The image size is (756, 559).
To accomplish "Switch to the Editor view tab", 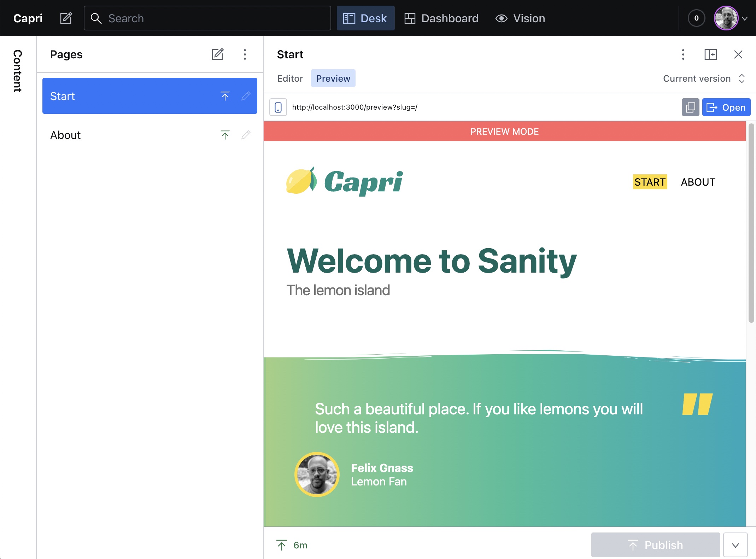I will click(x=290, y=78).
